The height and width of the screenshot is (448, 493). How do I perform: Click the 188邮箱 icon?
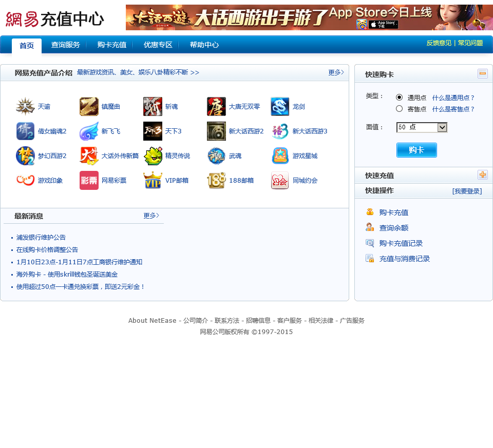(x=216, y=180)
